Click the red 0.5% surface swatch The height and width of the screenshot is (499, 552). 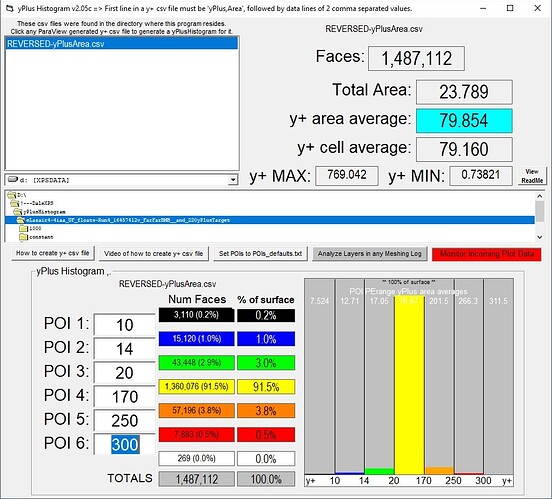266,435
